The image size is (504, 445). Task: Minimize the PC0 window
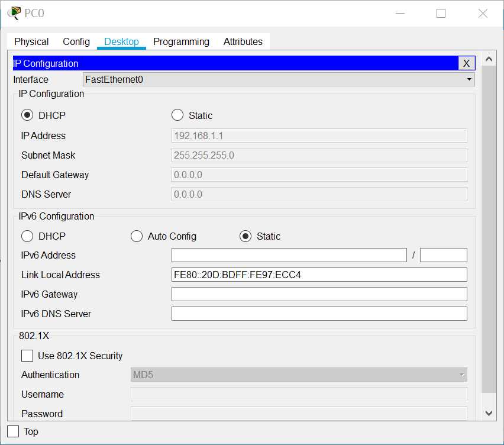(400, 13)
